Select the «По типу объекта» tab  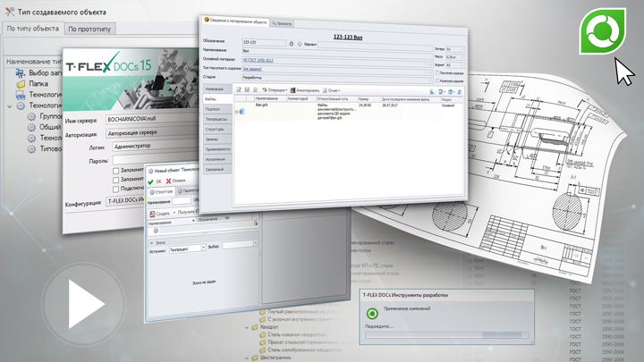33,29
